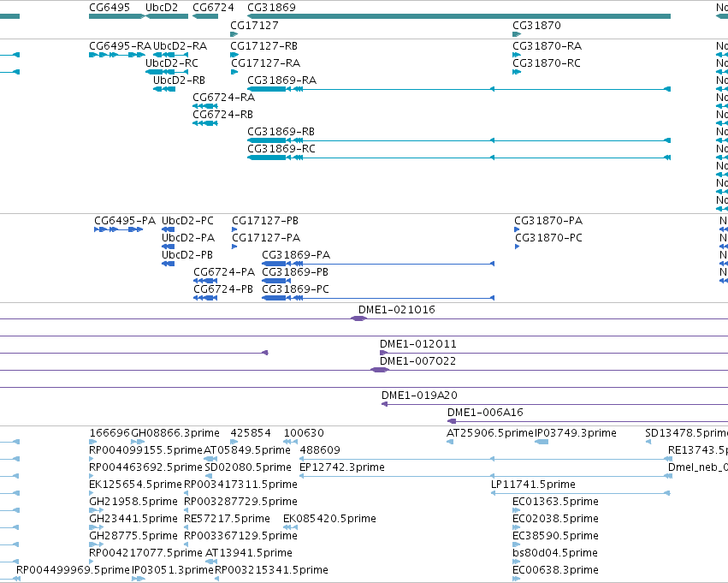Select transcript CG17127-RB
Image resolution: width=728 pixels, height=583 pixels.
[x=264, y=46]
